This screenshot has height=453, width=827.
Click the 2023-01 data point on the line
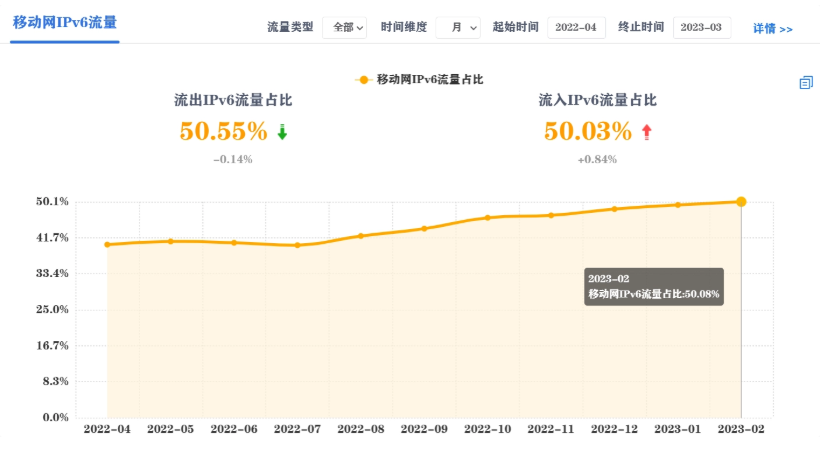pos(678,205)
